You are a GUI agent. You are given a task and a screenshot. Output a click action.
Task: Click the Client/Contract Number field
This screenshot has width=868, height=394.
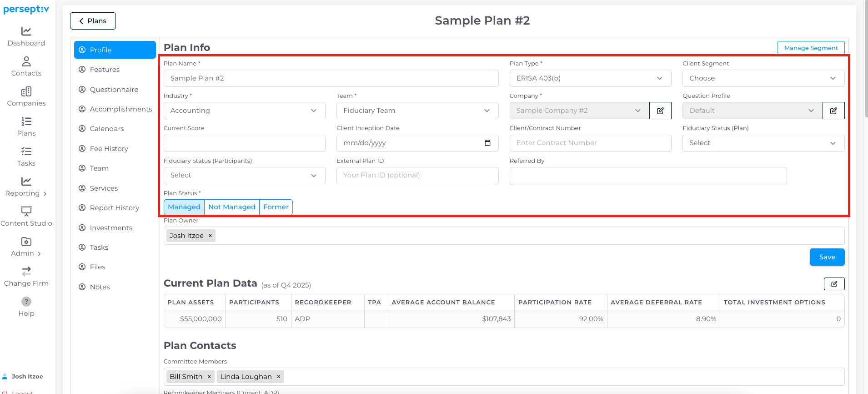tap(590, 143)
